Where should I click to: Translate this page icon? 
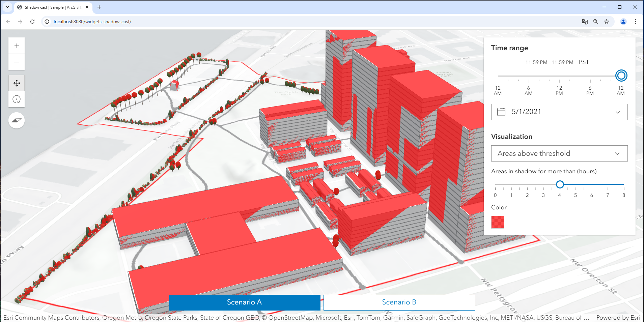coord(585,22)
